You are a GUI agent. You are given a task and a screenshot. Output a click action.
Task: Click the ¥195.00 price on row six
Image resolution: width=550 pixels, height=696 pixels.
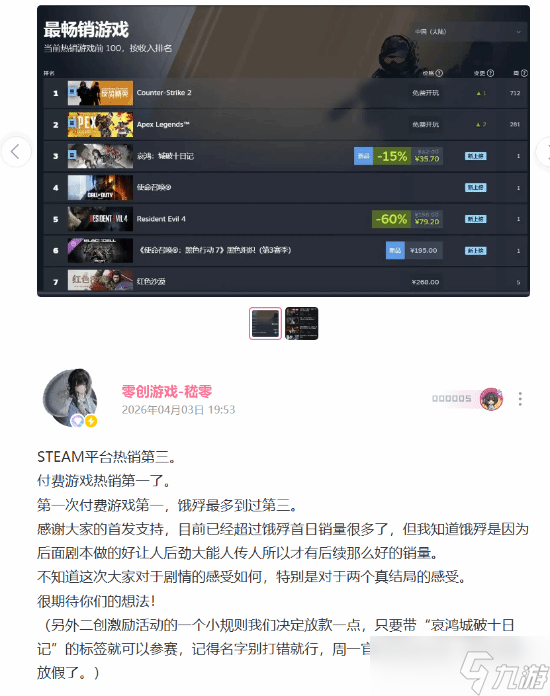tap(424, 250)
